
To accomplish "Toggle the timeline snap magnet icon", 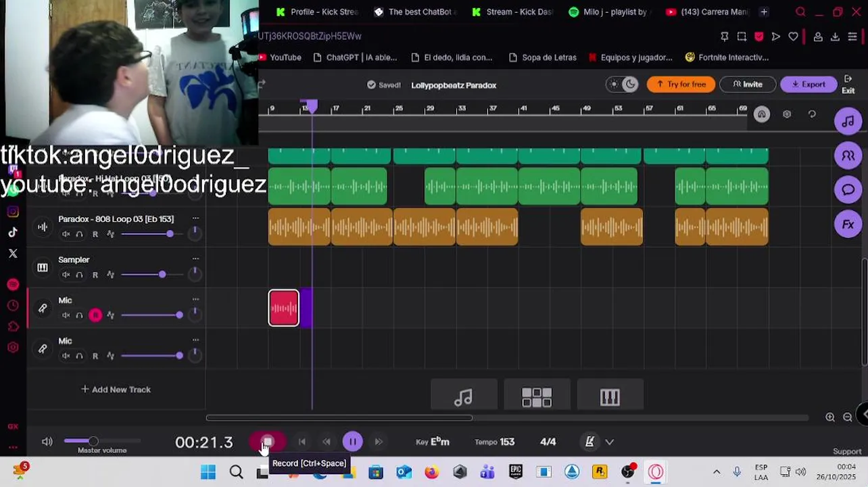I will pyautogui.click(x=762, y=114).
